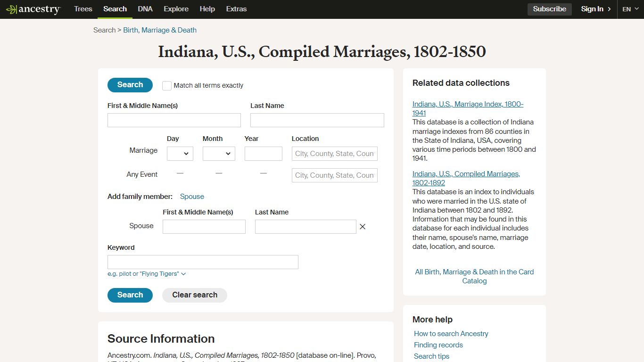Open the Marriage Month dropdown

click(x=219, y=154)
